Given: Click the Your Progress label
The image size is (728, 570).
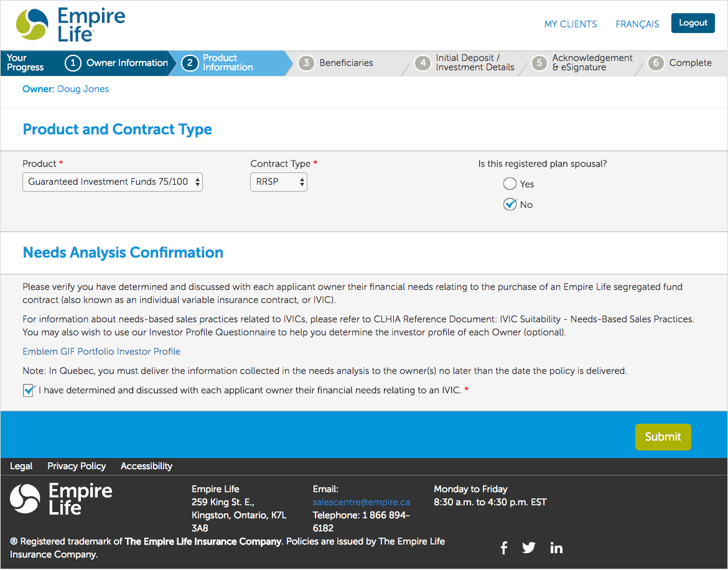Looking at the screenshot, I should click(x=25, y=63).
